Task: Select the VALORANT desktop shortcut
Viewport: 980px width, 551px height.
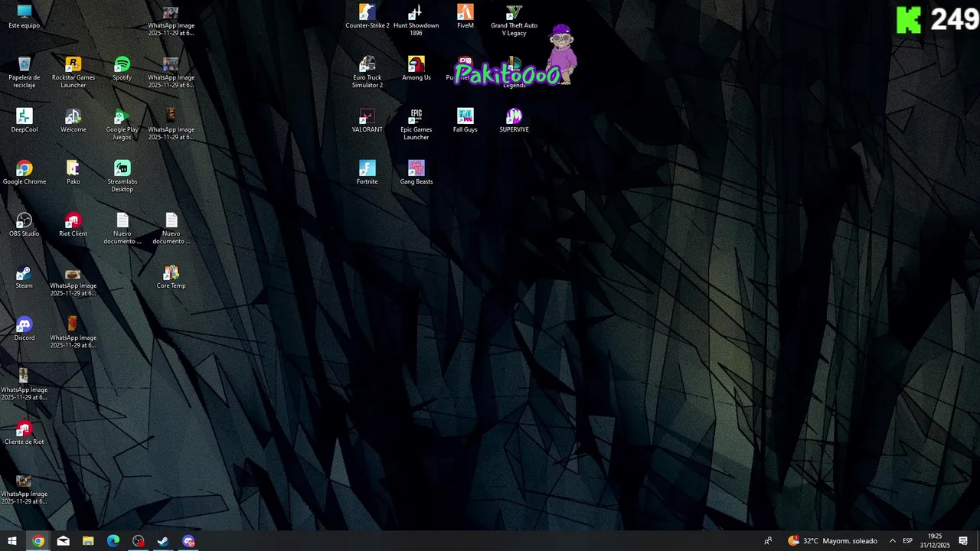Action: (367, 121)
